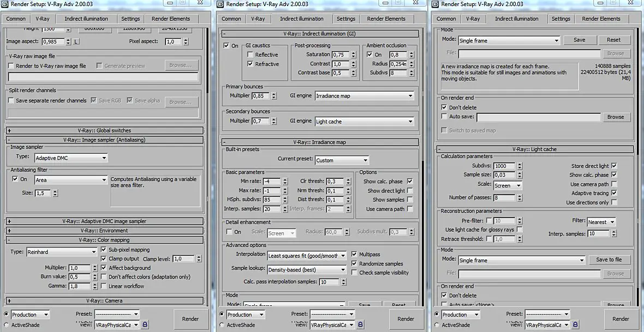Collapse V-Ray:: Indirect illumination (GI) rollout
The height and width of the screenshot is (332, 644).
319,34
